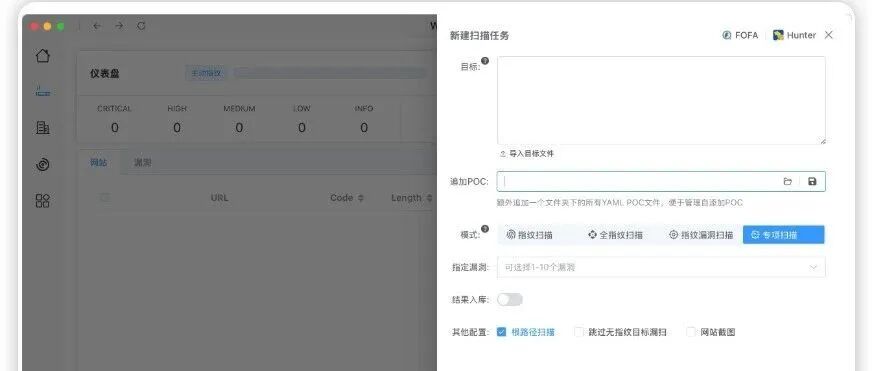This screenshot has width=872, height=371.
Task: Uncheck the 根路径扫描 checkbox
Action: coord(502,332)
